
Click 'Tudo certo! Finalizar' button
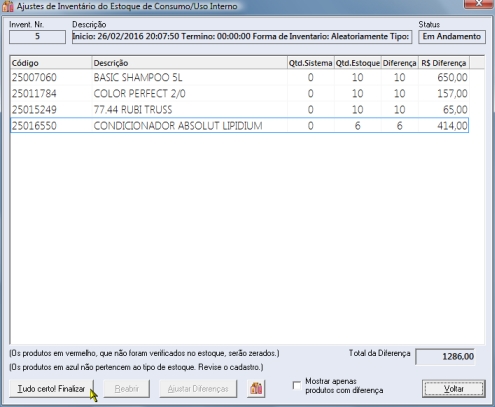coord(51,389)
